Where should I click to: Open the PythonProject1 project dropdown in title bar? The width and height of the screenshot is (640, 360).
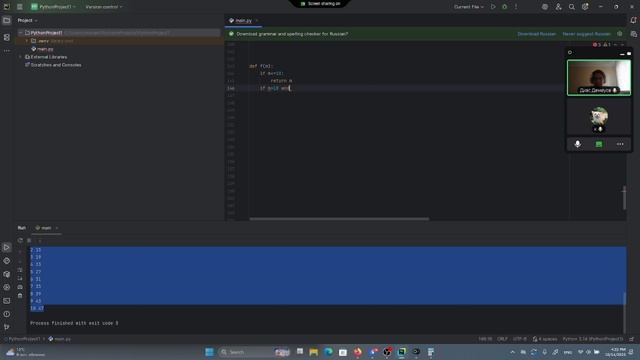(x=53, y=7)
